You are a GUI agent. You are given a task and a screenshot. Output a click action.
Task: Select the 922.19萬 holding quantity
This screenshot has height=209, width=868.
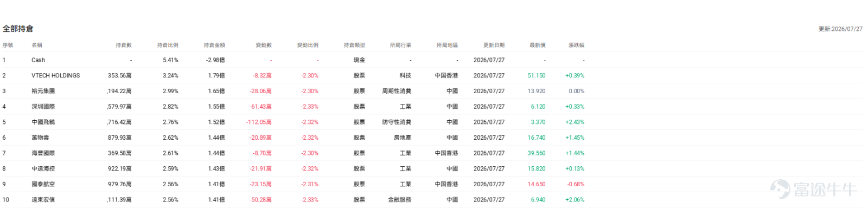click(119, 169)
